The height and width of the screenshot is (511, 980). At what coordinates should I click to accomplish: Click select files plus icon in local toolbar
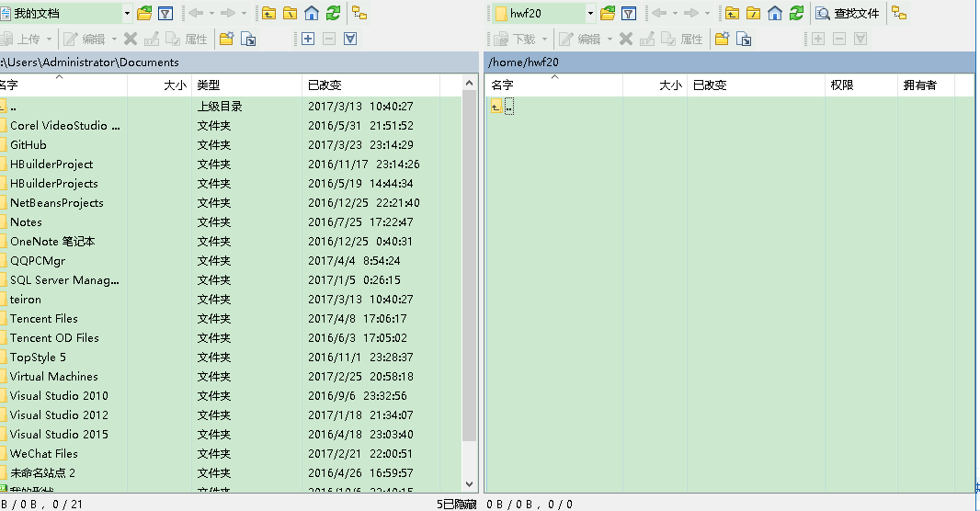[307, 39]
